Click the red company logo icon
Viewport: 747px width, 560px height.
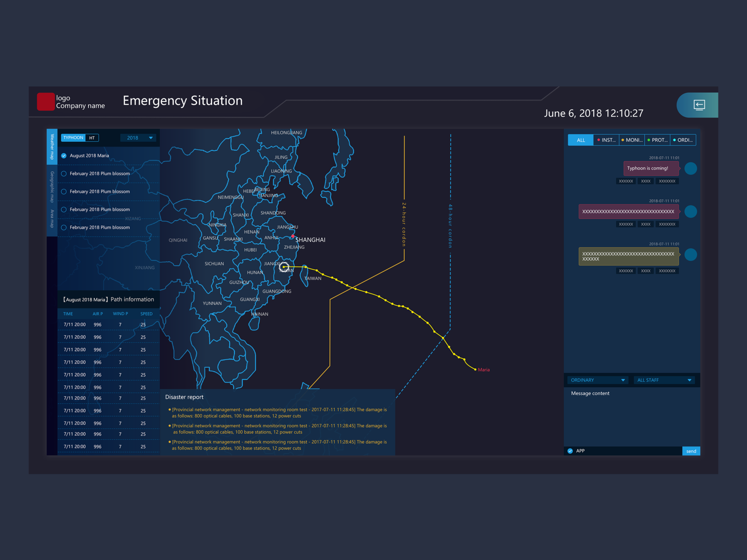click(45, 101)
